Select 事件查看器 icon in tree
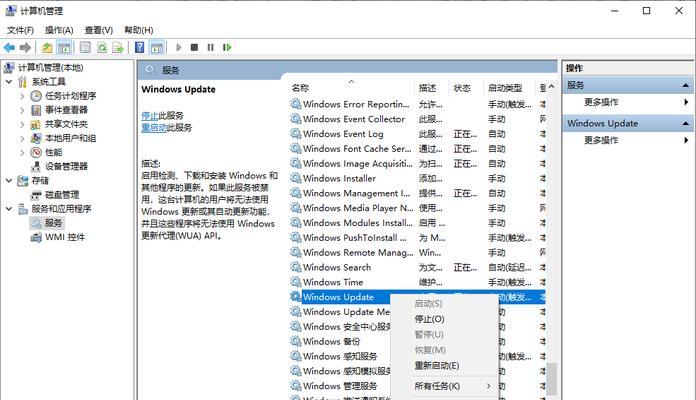 tap(36, 110)
